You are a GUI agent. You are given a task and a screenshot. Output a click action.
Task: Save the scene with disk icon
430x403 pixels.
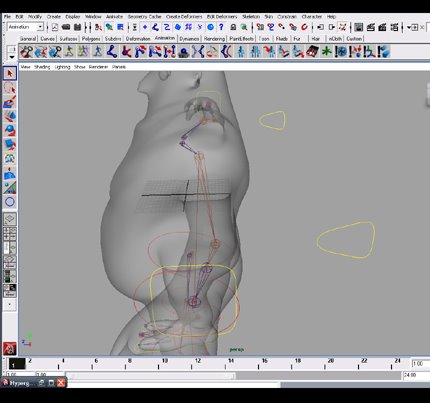[77, 27]
